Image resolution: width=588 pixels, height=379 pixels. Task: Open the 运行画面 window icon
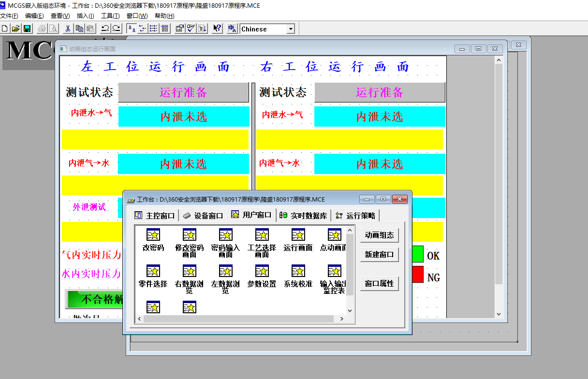(x=298, y=235)
